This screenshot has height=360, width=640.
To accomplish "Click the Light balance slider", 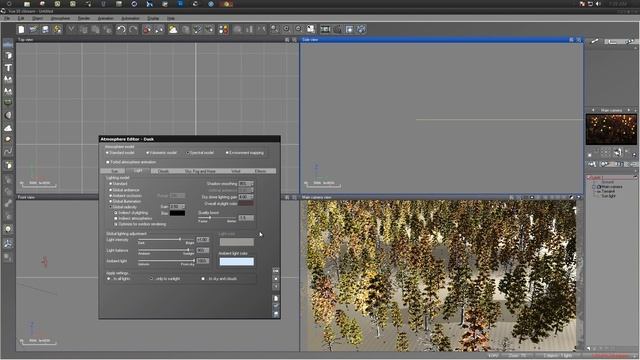I will click(x=166, y=250).
